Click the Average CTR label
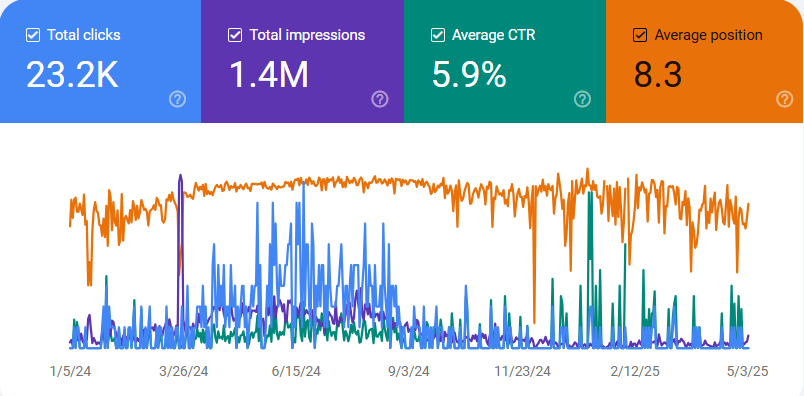804x396 pixels. pos(493,35)
